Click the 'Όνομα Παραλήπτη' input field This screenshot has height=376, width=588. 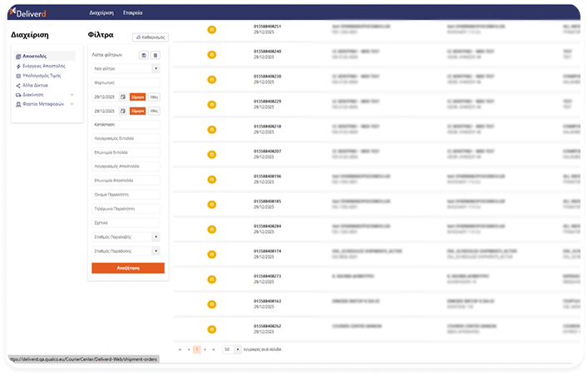pyautogui.click(x=126, y=195)
